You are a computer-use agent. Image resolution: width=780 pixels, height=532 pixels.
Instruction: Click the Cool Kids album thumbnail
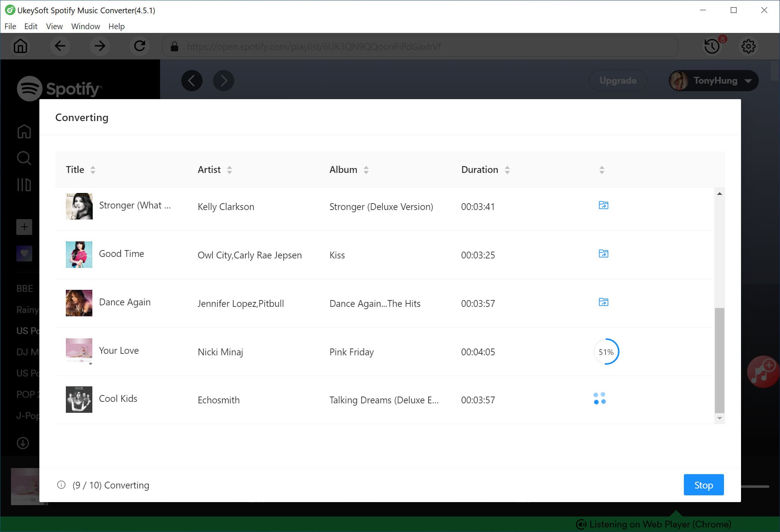(79, 399)
